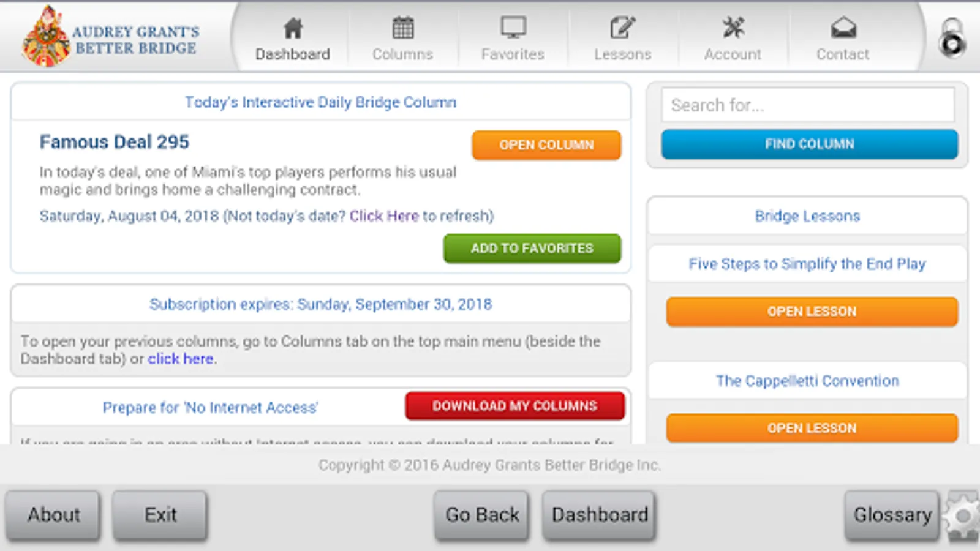This screenshot has height=551, width=980.
Task: Click the 'Click Here' refresh link
Action: (x=384, y=216)
